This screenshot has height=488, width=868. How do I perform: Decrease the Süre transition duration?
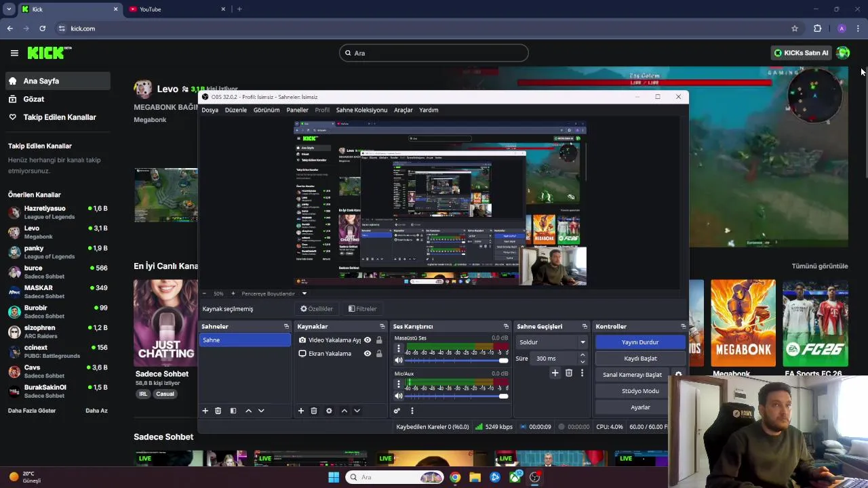point(583,362)
